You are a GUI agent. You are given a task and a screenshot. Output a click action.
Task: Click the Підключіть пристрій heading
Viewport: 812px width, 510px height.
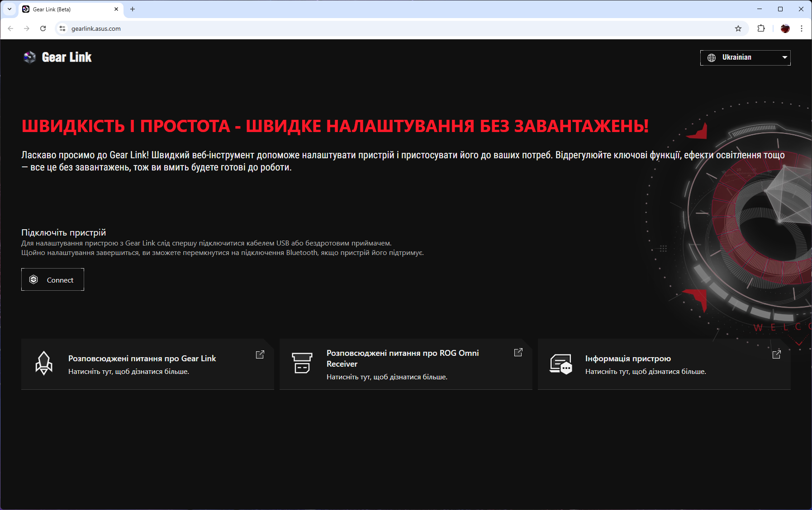(64, 232)
